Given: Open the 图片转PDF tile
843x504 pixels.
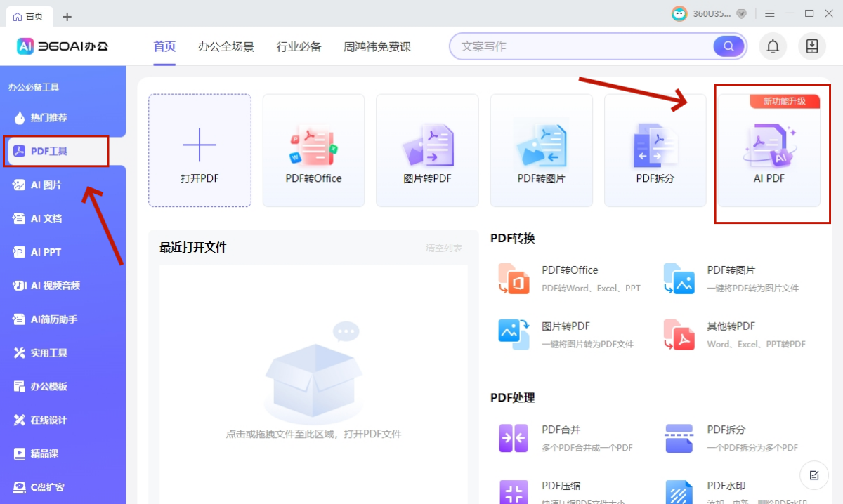Looking at the screenshot, I should [427, 151].
